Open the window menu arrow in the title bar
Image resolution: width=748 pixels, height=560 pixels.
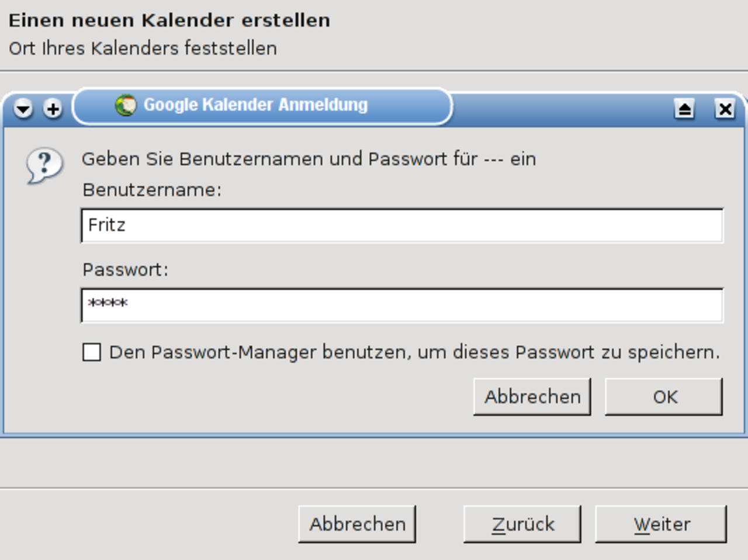tap(23, 108)
